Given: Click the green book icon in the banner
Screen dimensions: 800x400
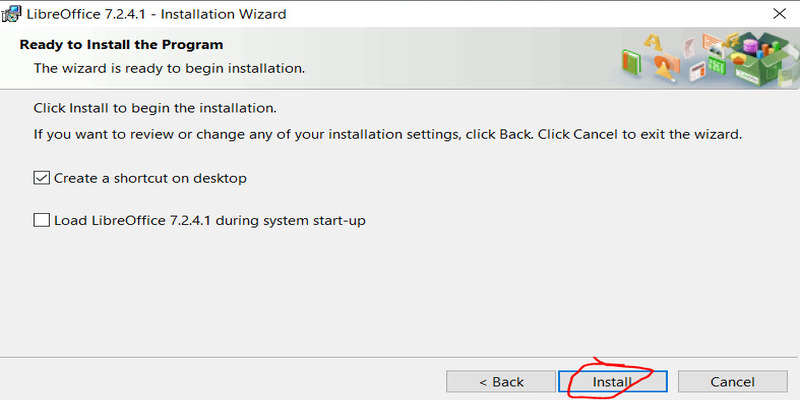Looking at the screenshot, I should (631, 62).
